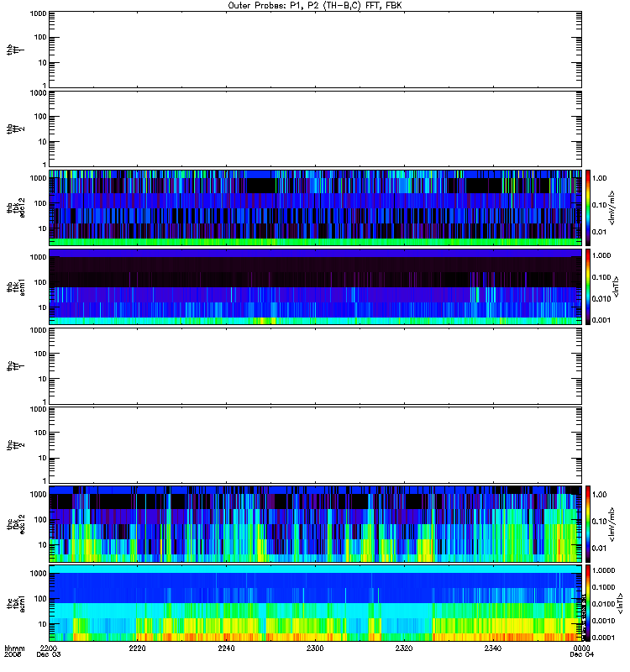Viewport: 630px width, 672px height.
Task: Click the "2340" time axis label
Action: (x=493, y=648)
